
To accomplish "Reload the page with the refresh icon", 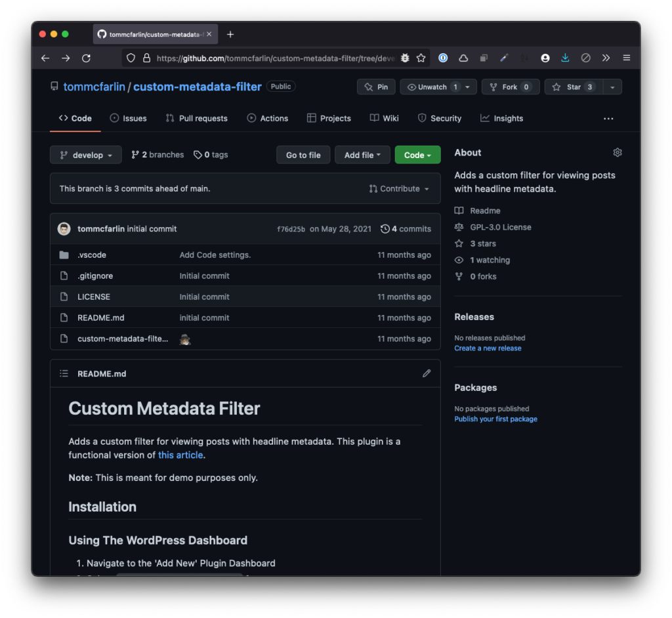I will tap(86, 58).
